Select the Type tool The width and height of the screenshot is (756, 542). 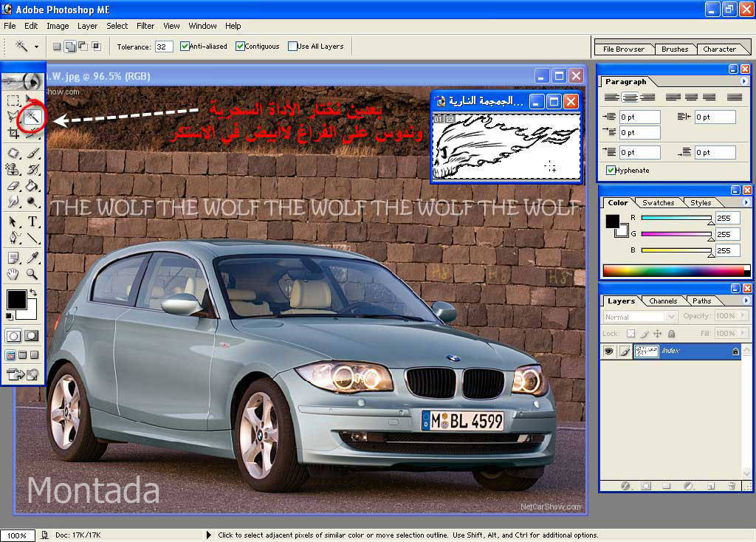tap(32, 222)
